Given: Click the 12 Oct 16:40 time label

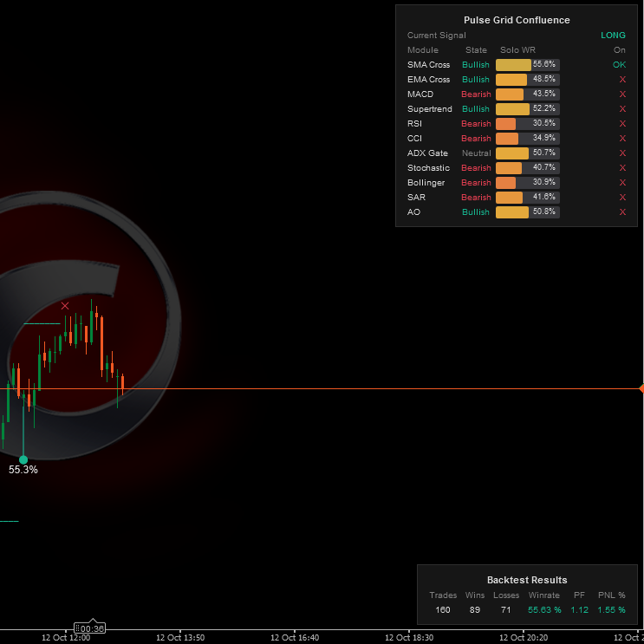Looking at the screenshot, I should click(295, 638).
